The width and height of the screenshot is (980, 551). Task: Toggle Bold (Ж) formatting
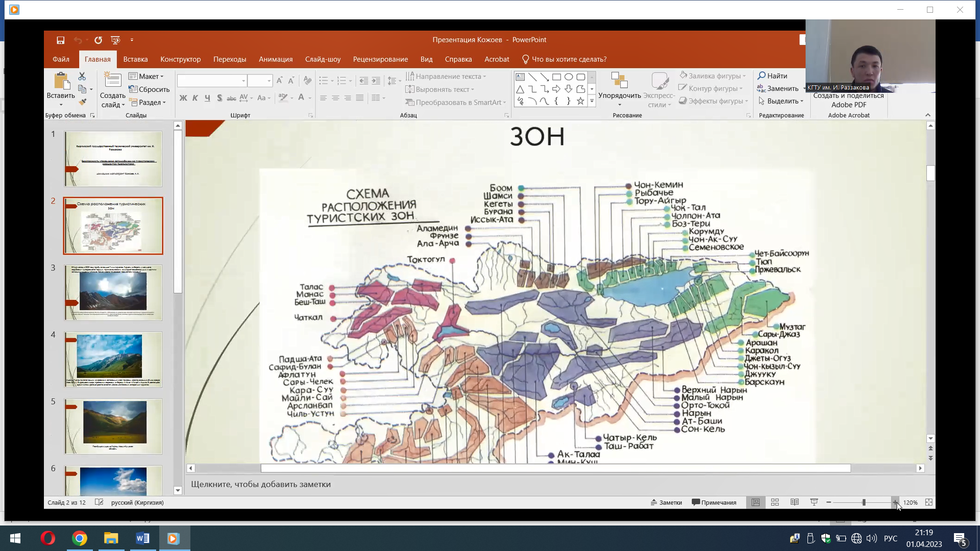point(183,98)
